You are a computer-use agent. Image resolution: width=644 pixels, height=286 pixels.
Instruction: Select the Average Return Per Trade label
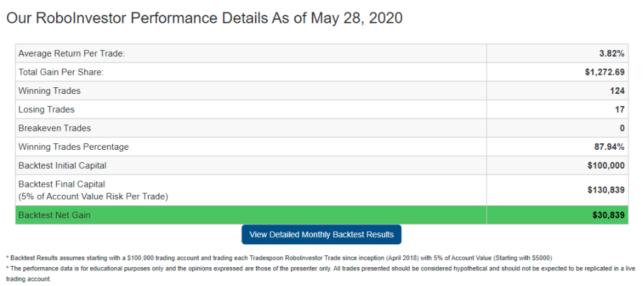click(72, 54)
